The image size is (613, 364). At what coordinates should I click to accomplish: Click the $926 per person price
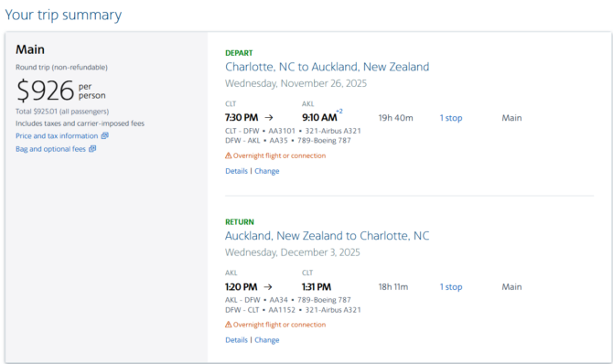point(60,91)
